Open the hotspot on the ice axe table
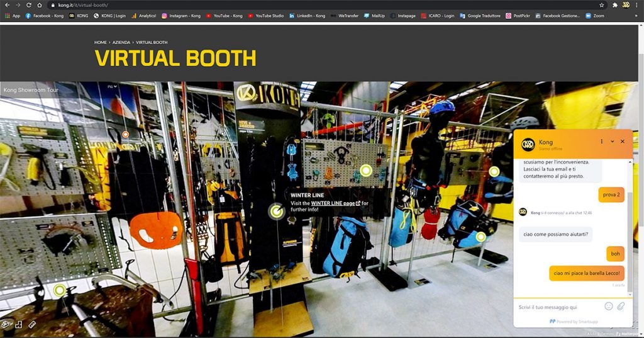 pyautogui.click(x=59, y=290)
